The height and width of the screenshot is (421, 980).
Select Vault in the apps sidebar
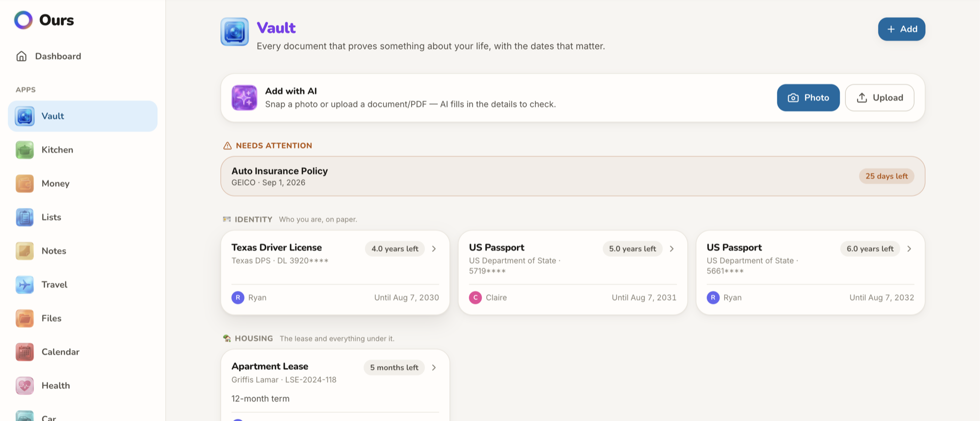click(83, 116)
